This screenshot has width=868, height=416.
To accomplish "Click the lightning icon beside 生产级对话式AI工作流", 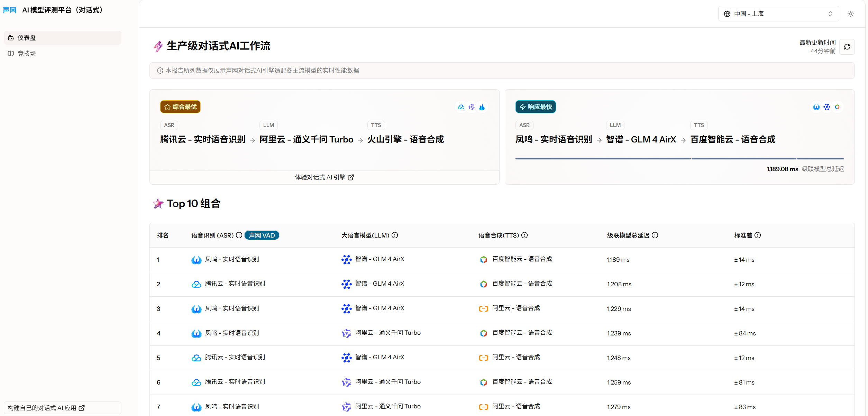I will point(158,46).
